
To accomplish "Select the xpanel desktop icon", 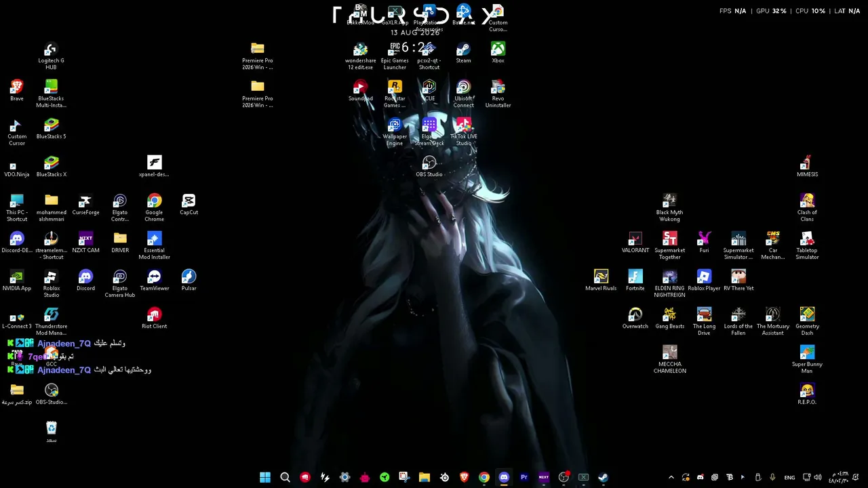I will coord(154,167).
